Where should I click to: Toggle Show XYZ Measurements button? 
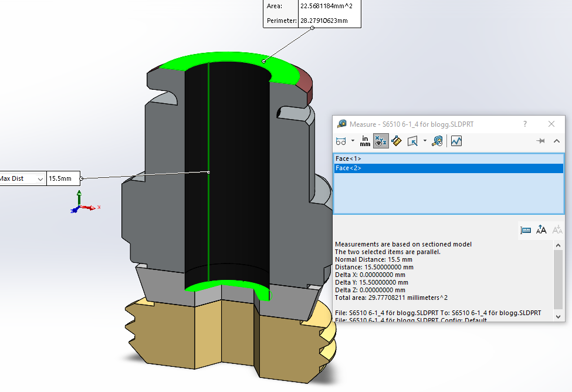tap(381, 141)
